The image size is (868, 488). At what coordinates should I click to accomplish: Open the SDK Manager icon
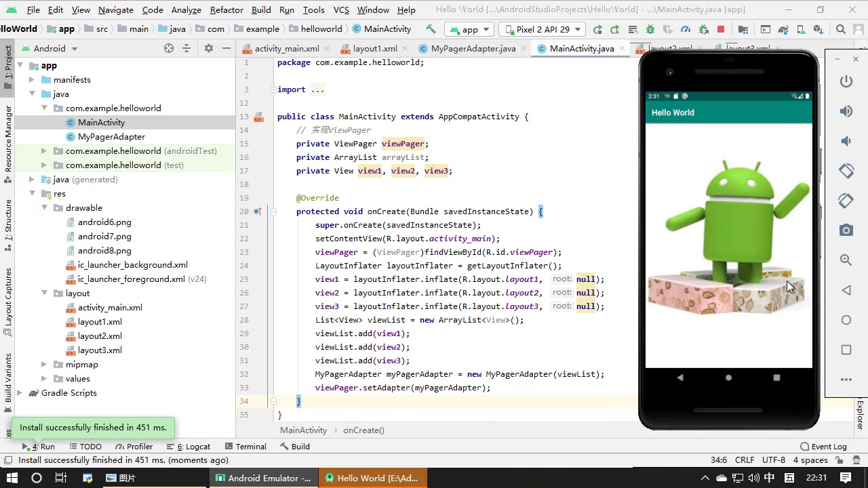(818, 29)
